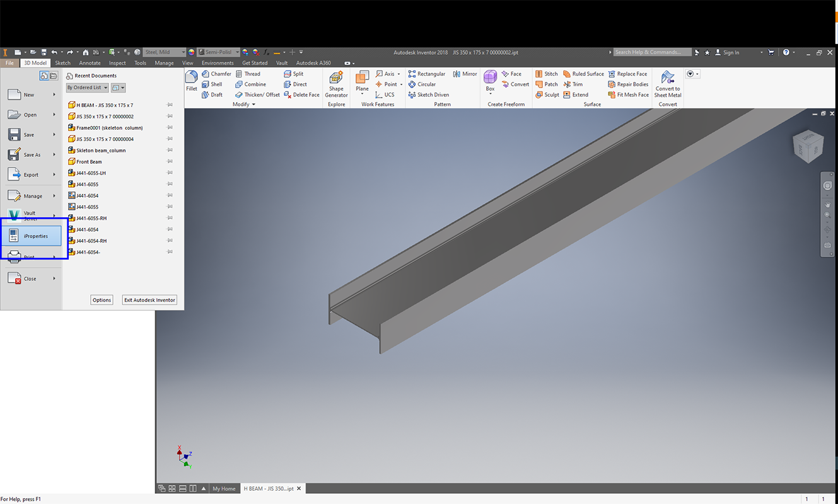
Task: Open the My Home document tab
Action: (x=224, y=488)
